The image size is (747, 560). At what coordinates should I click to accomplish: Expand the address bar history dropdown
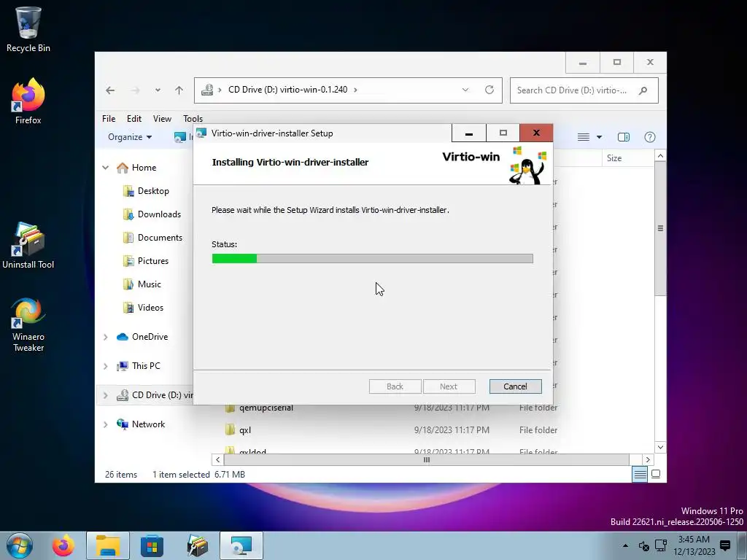(x=465, y=90)
